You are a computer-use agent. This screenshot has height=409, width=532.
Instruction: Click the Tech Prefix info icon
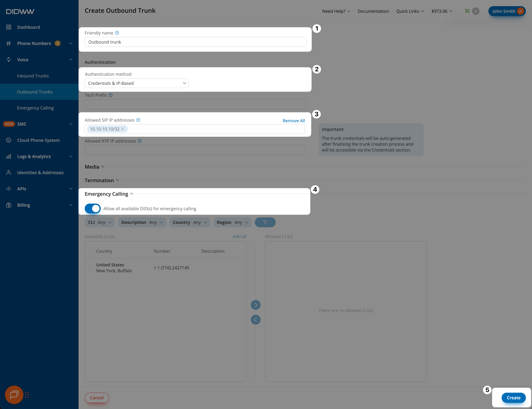[111, 95]
